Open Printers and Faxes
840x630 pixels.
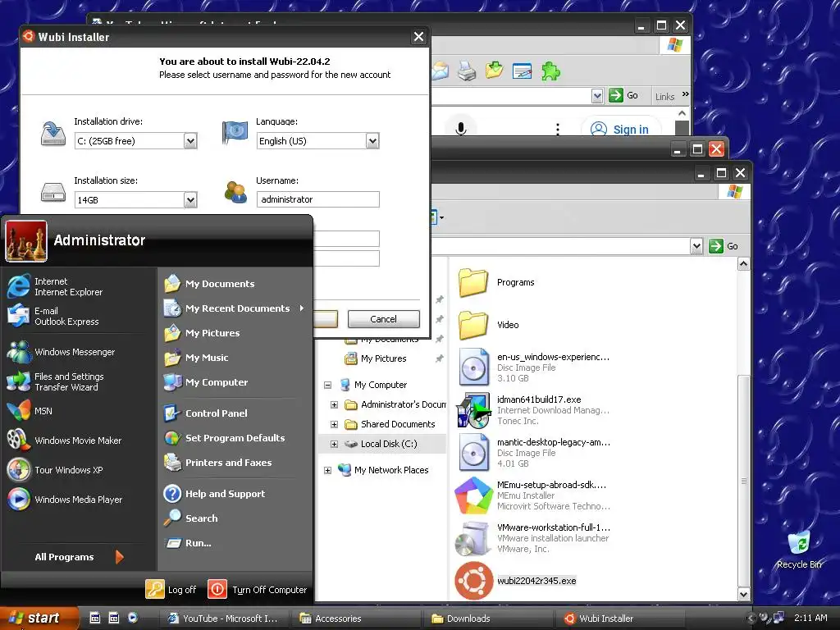[x=218, y=463]
